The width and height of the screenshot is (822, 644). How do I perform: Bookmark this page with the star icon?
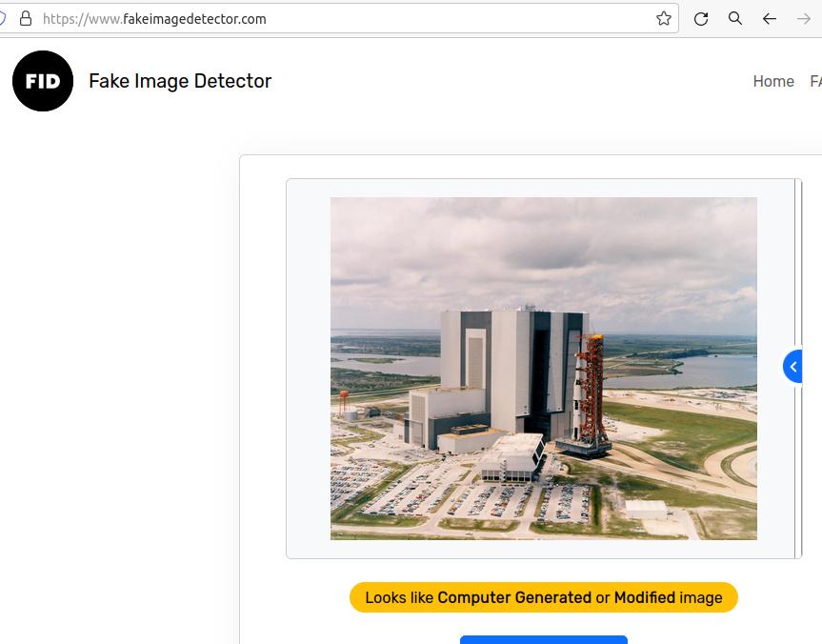pyautogui.click(x=664, y=19)
